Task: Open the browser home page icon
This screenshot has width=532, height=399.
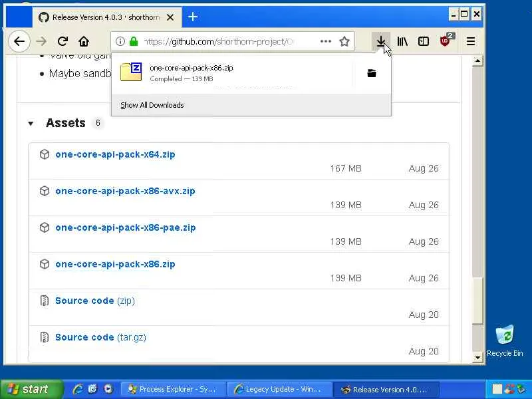Action: click(84, 41)
